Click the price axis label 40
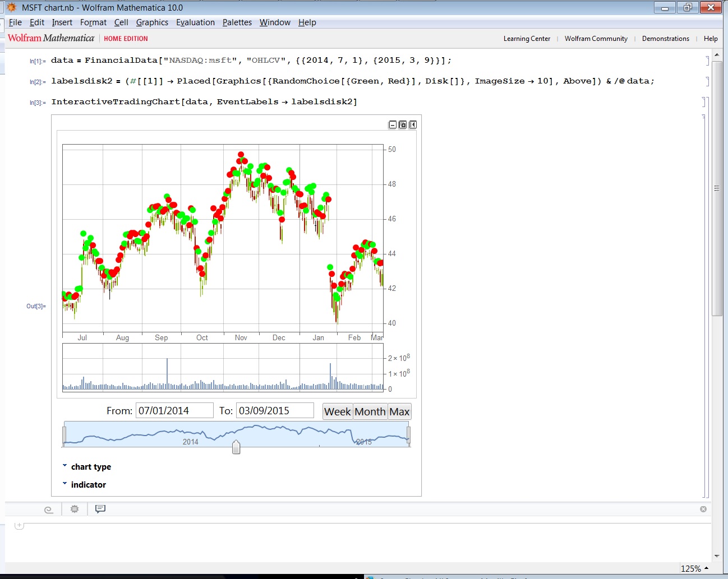 [392, 323]
